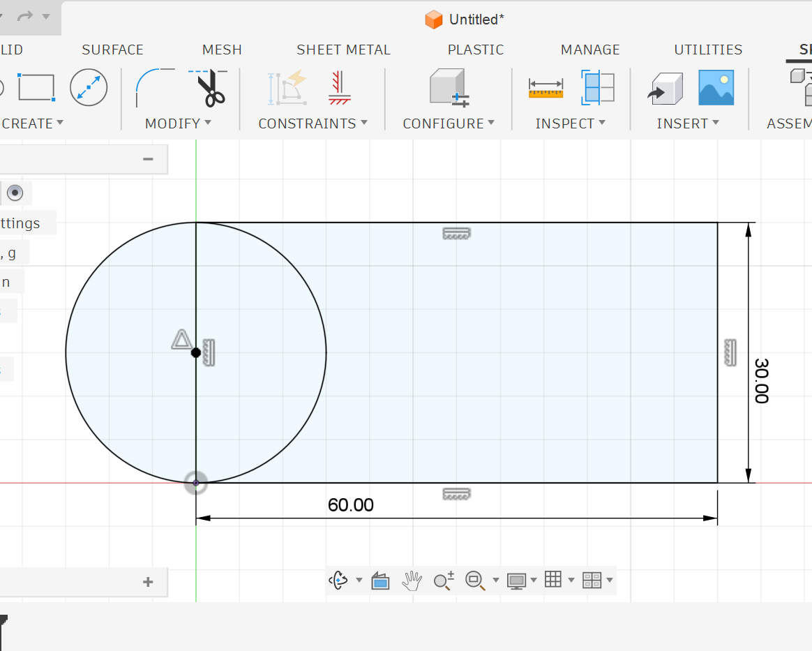Viewport: 812px width, 651px height.
Task: Select the Fillet tool
Action: click(x=155, y=87)
